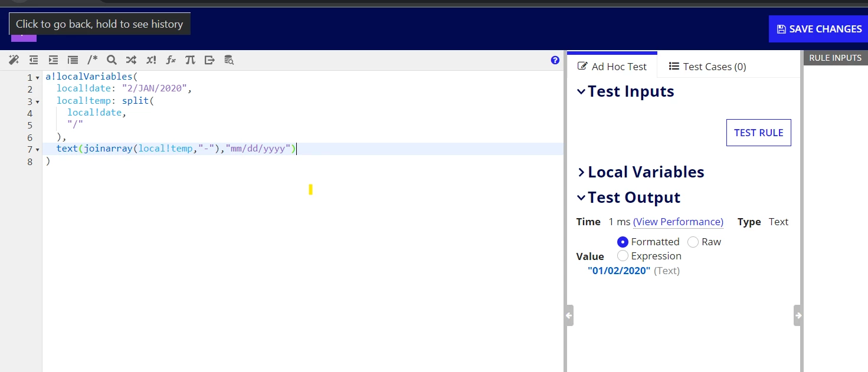This screenshot has height=372, width=868.
Task: Click the fx function toolbar icon
Action: (171, 60)
